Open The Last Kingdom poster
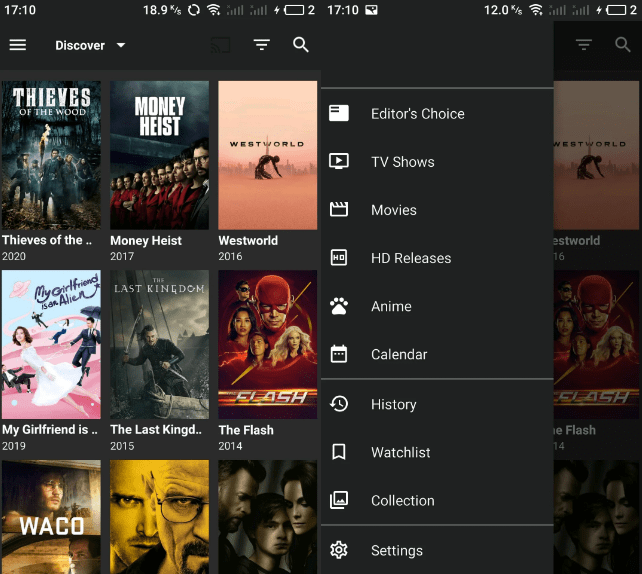Image resolution: width=642 pixels, height=574 pixels. coord(159,344)
